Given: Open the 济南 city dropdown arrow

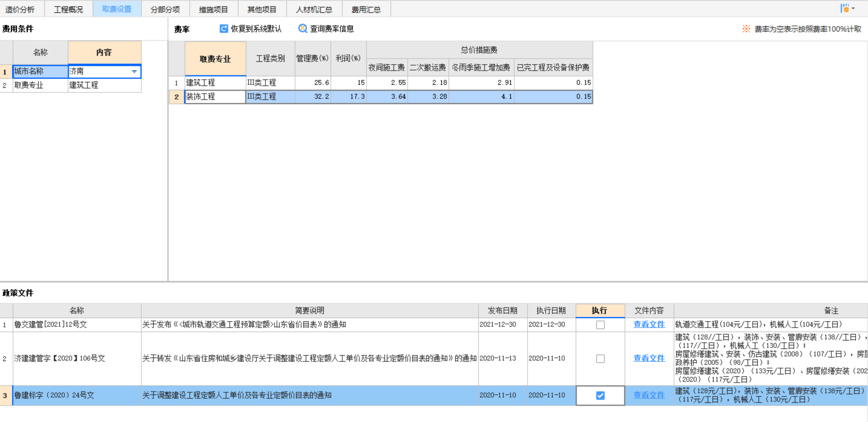Looking at the screenshot, I should tap(134, 71).
